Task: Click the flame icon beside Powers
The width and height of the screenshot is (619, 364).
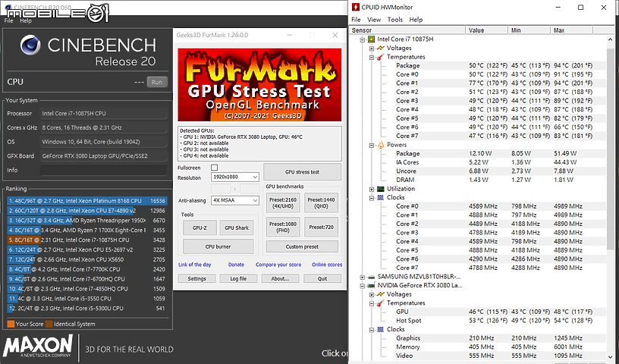Action: [x=381, y=145]
